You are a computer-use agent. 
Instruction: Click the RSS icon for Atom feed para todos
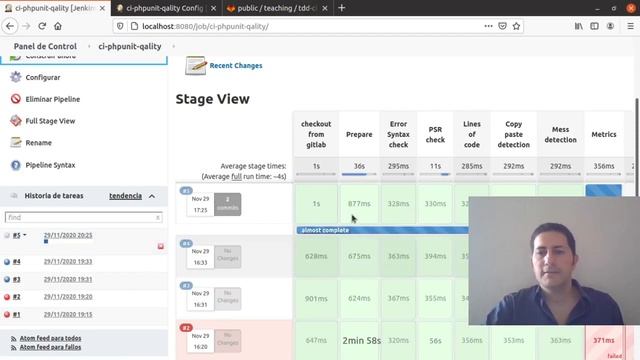tap(13, 338)
